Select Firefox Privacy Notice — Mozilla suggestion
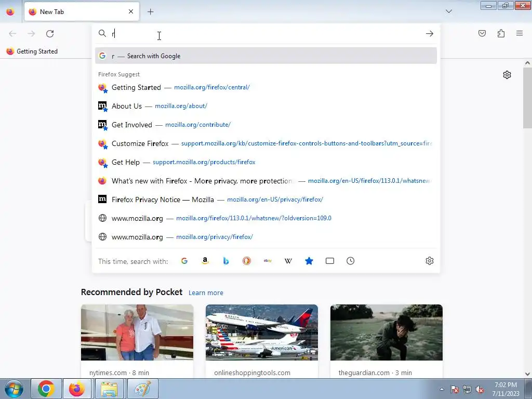 pyautogui.click(x=266, y=199)
